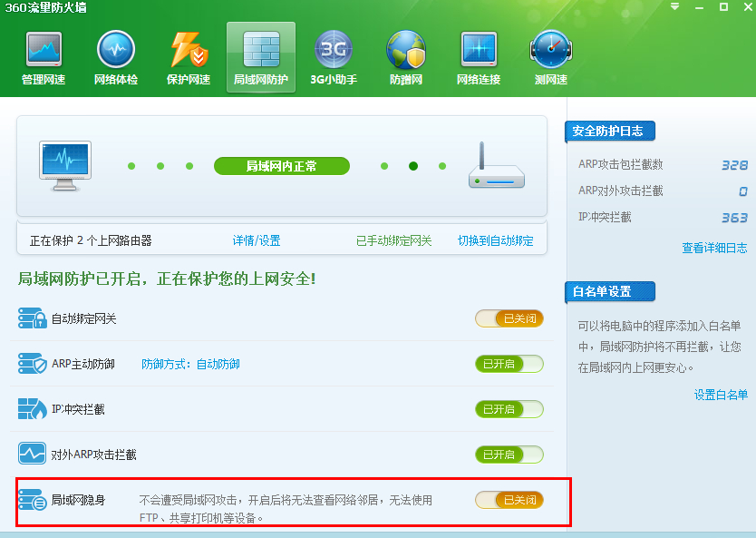The width and height of the screenshot is (756, 538).
Task: Open 防御方式: 自动防御 link
Action: pos(190,364)
